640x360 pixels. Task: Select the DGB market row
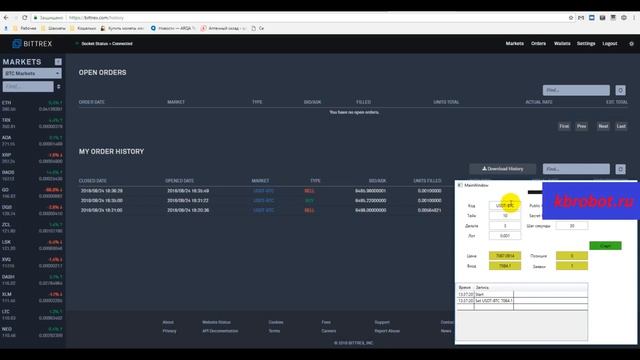point(32,211)
